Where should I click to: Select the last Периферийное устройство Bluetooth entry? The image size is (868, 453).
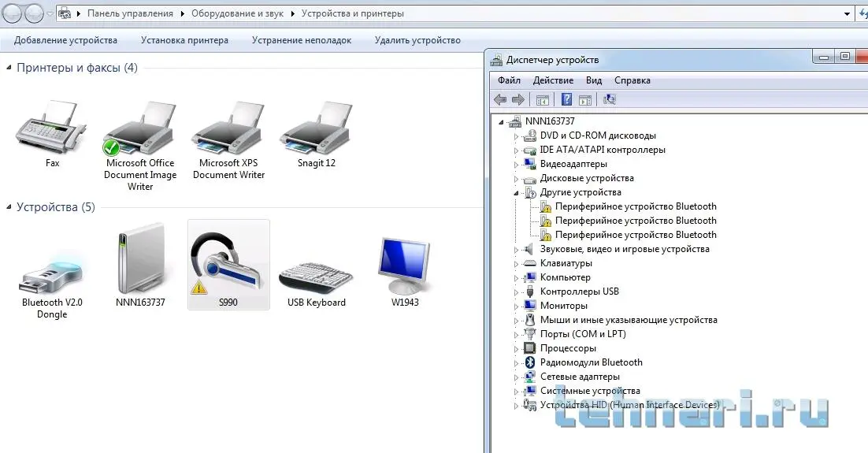coord(636,235)
